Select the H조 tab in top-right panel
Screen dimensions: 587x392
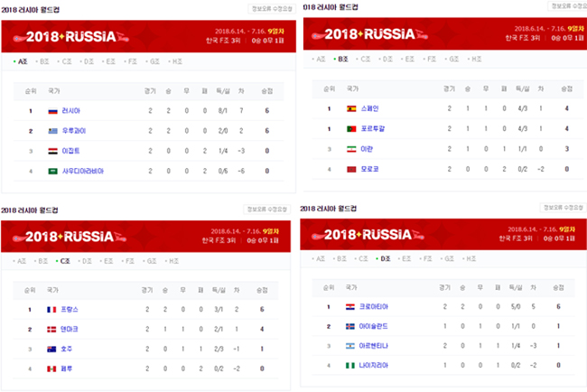tap(475, 59)
